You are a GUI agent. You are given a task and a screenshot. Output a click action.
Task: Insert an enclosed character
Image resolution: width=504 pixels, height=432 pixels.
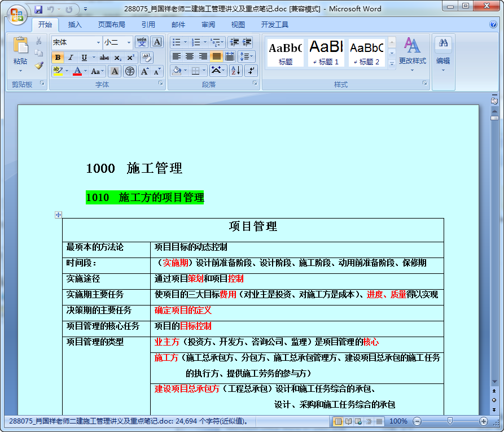point(130,71)
